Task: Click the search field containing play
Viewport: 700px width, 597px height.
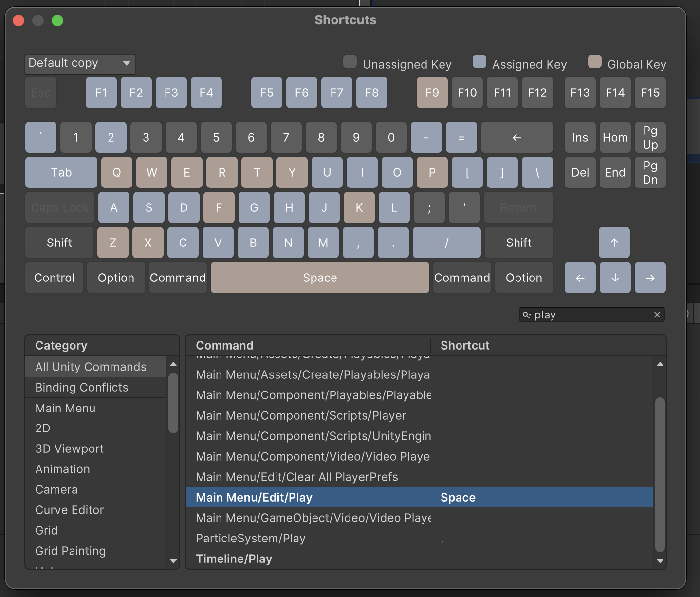Action: (591, 315)
